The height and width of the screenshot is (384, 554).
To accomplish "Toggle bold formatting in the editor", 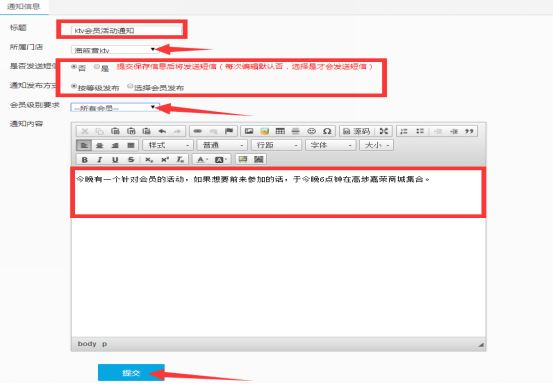I will coord(84,160).
